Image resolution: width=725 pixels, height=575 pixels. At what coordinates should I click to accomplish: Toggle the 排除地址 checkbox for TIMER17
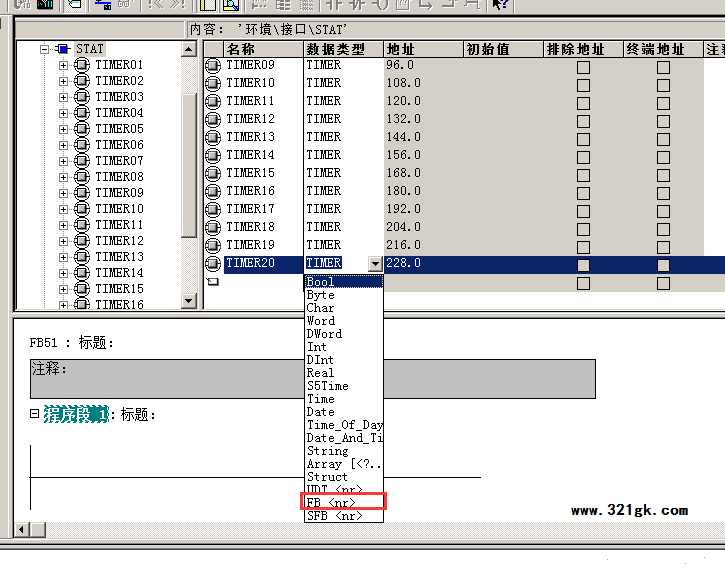[x=583, y=211]
